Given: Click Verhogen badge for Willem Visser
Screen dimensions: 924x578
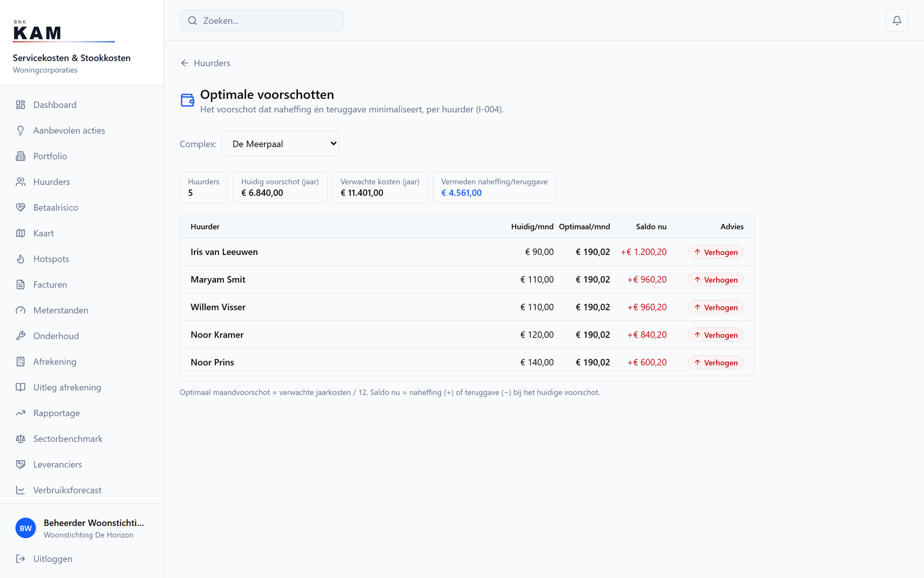Looking at the screenshot, I should [716, 307].
